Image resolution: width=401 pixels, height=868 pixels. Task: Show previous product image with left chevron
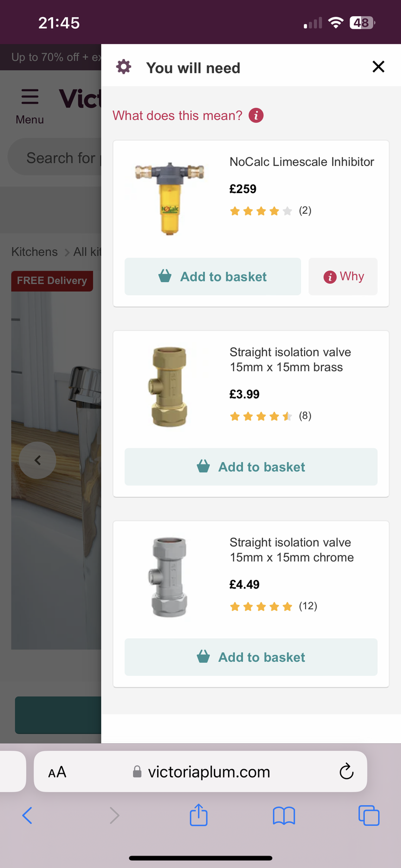point(37,461)
